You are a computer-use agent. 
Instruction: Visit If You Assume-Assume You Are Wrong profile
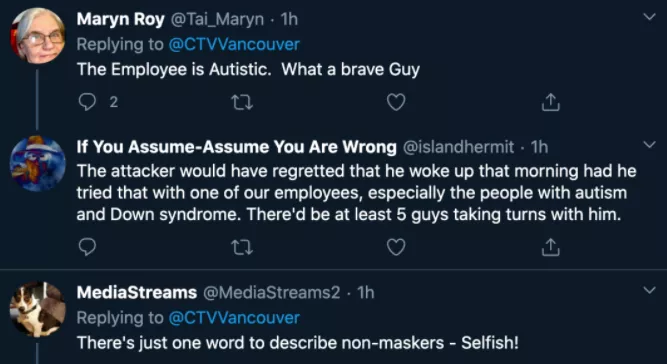point(237,147)
